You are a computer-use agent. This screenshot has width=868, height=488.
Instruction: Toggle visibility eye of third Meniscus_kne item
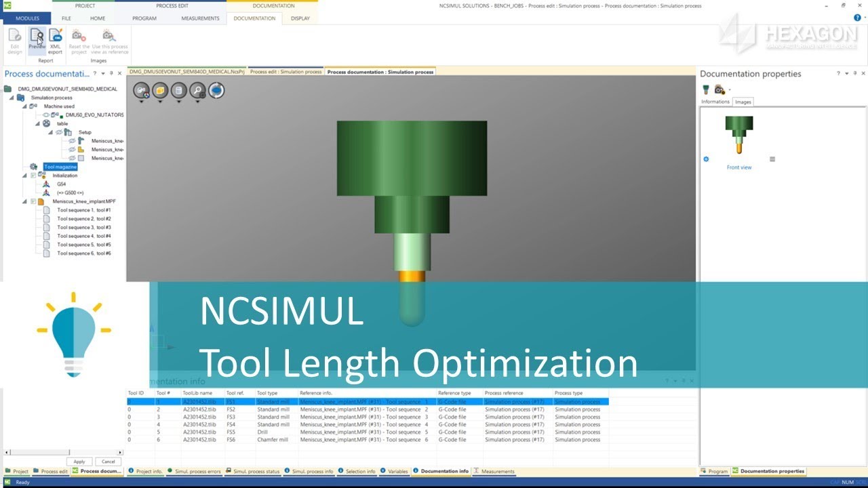[72, 158]
